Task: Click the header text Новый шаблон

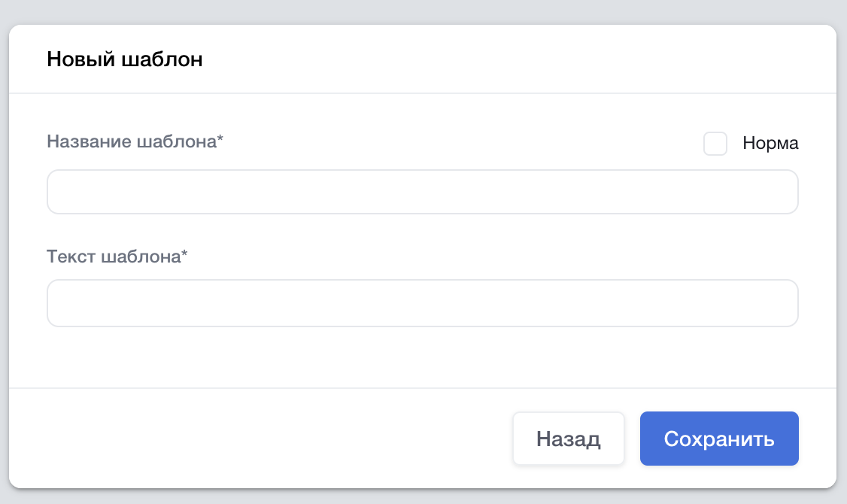Action: [x=125, y=59]
